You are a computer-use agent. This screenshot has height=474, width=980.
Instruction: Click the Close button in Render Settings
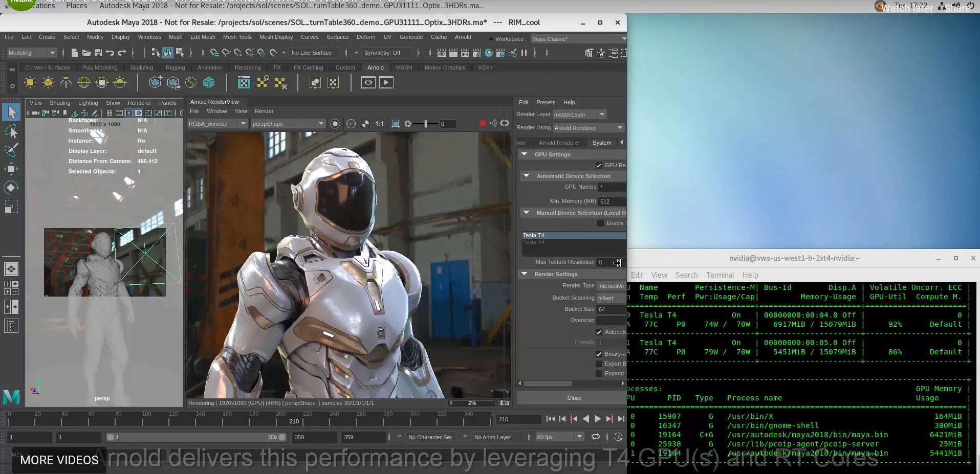click(x=574, y=398)
